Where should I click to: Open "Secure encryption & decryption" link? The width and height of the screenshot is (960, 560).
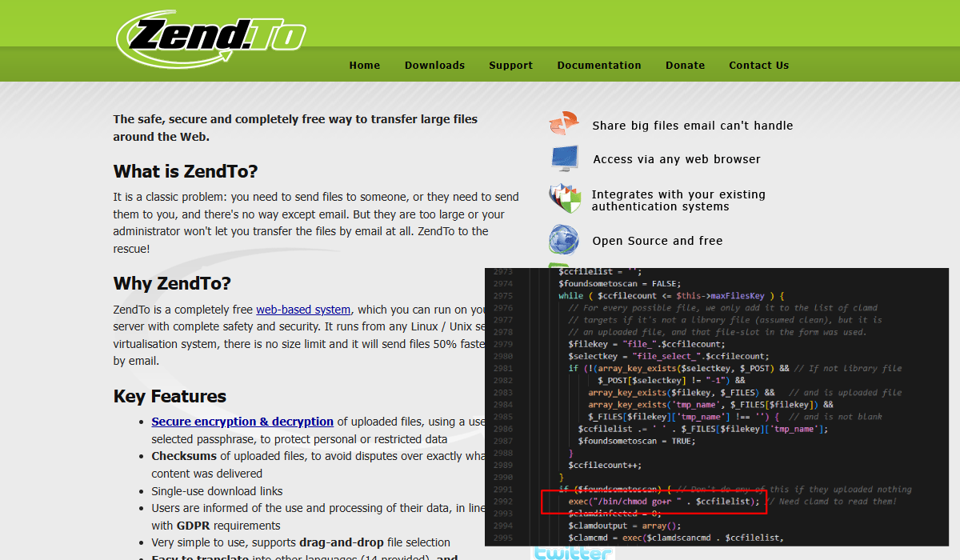(242, 422)
